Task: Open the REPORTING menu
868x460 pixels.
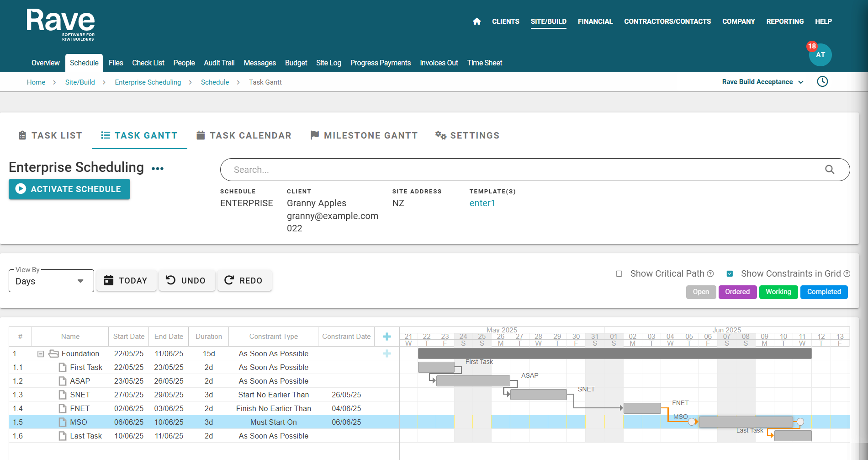Action: [x=785, y=21]
